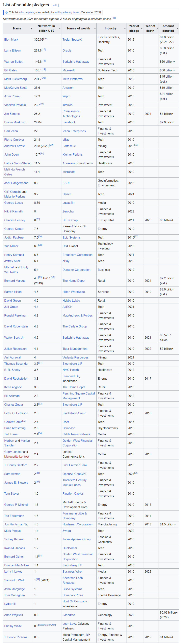The image size is (182, 644).
Task: Open Pierre Omidyar link
Action: (x=14, y=140)
